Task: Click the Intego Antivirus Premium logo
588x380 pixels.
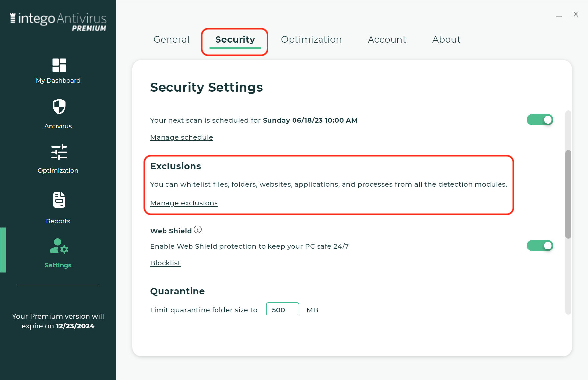Action: click(58, 22)
